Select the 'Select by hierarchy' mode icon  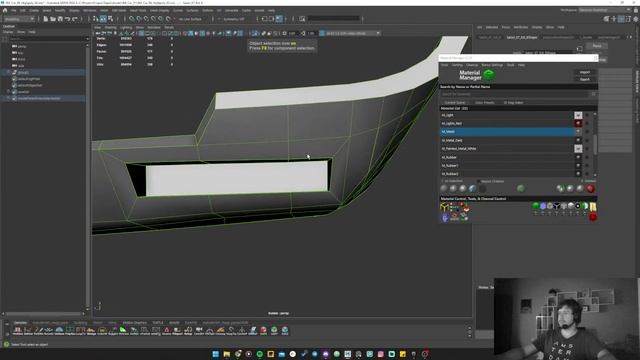coord(96,19)
